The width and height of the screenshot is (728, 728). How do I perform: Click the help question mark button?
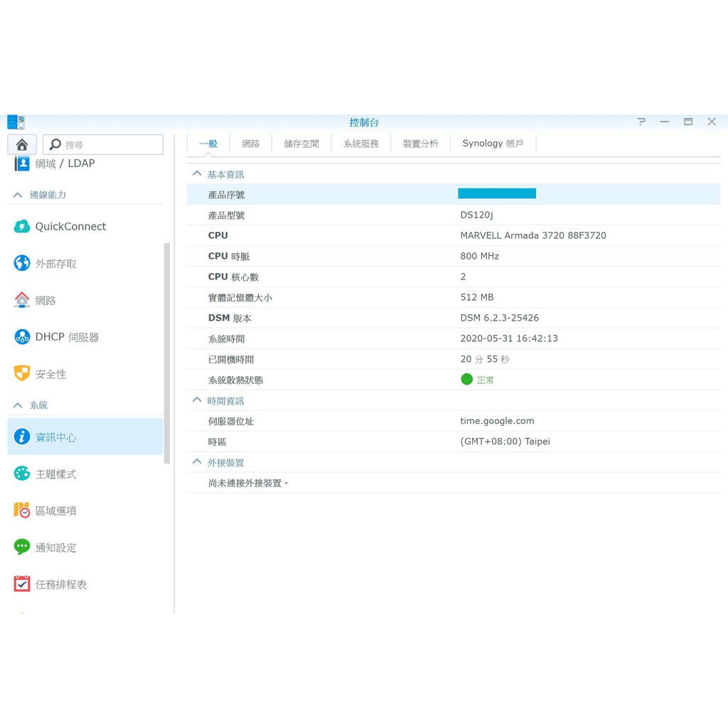pos(641,122)
